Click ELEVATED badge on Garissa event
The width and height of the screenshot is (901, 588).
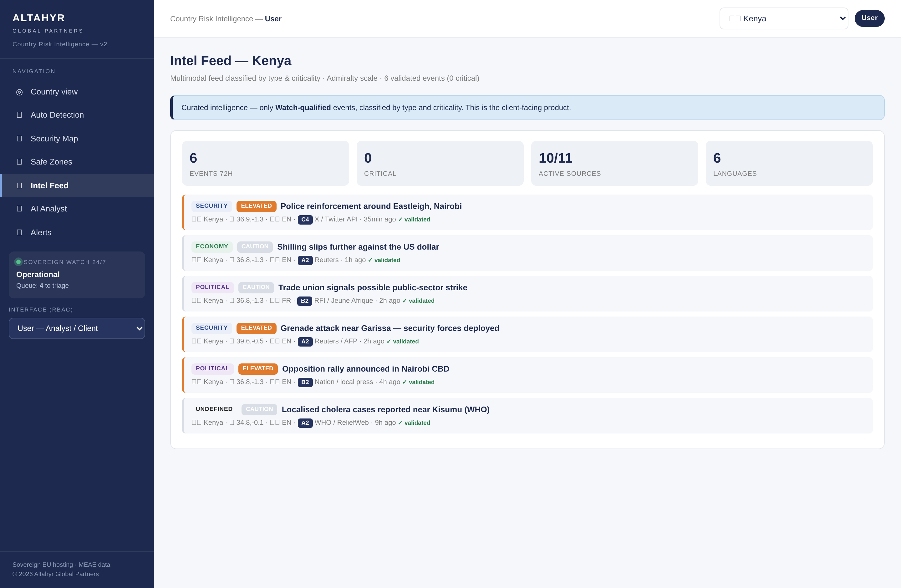coord(256,328)
